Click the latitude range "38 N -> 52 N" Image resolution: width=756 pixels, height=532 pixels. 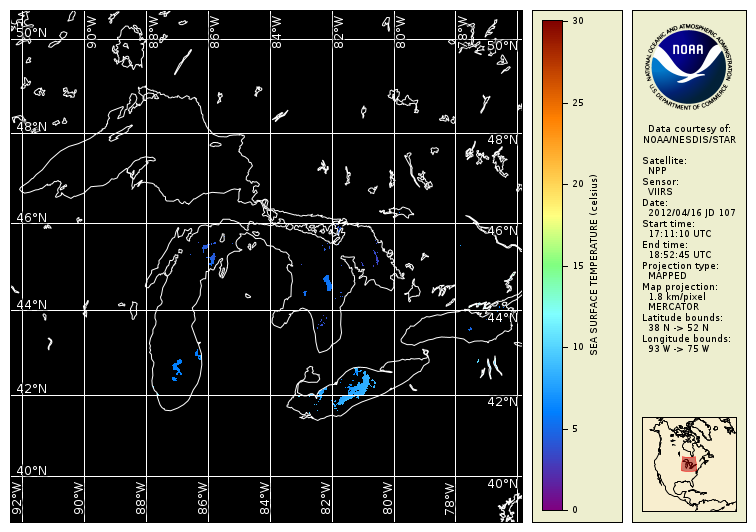coord(678,328)
